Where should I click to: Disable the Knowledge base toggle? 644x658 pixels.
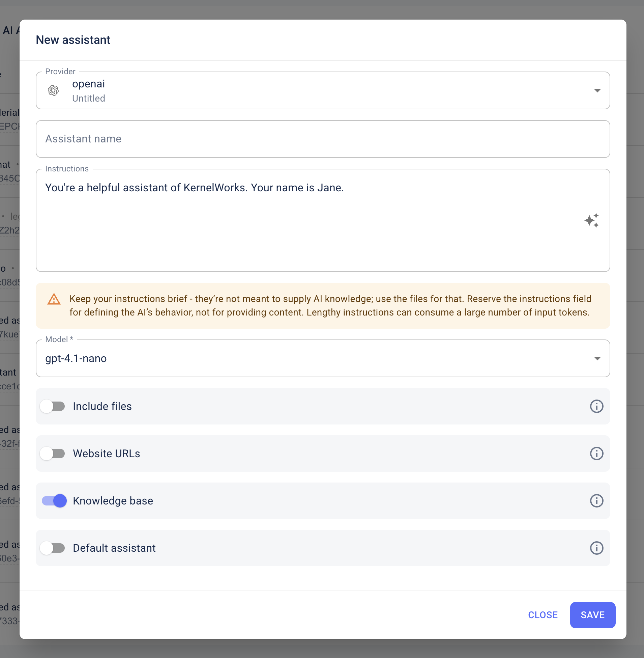[54, 501]
